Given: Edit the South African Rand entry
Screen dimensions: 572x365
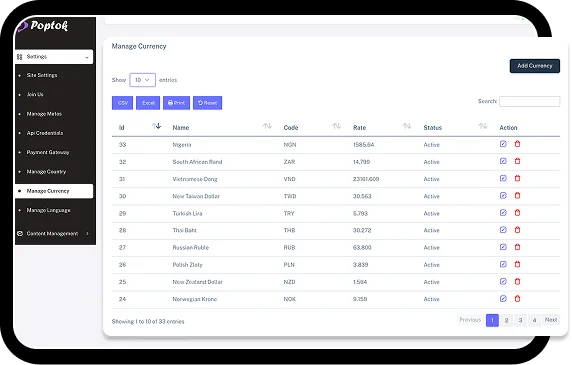Looking at the screenshot, I should coord(503,161).
